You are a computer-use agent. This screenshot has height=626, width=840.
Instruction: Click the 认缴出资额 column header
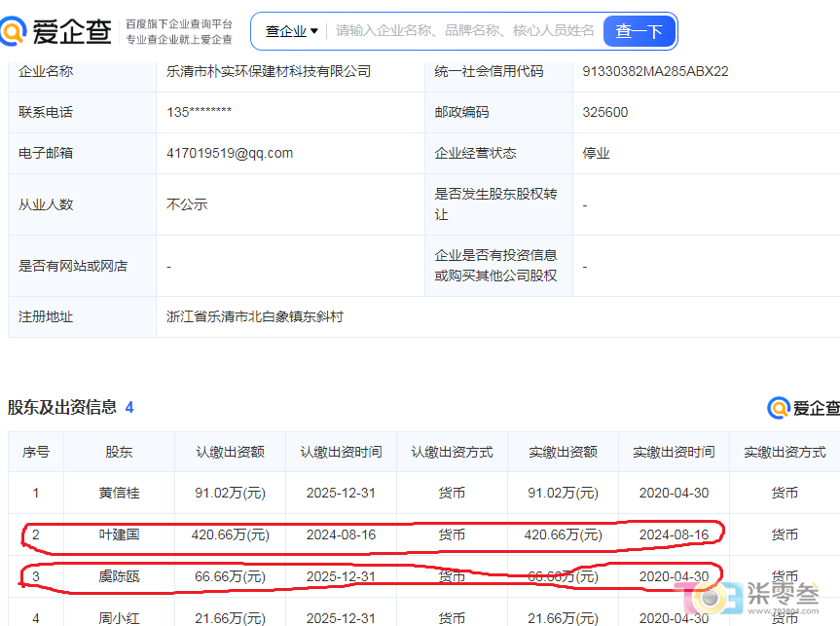click(230, 452)
